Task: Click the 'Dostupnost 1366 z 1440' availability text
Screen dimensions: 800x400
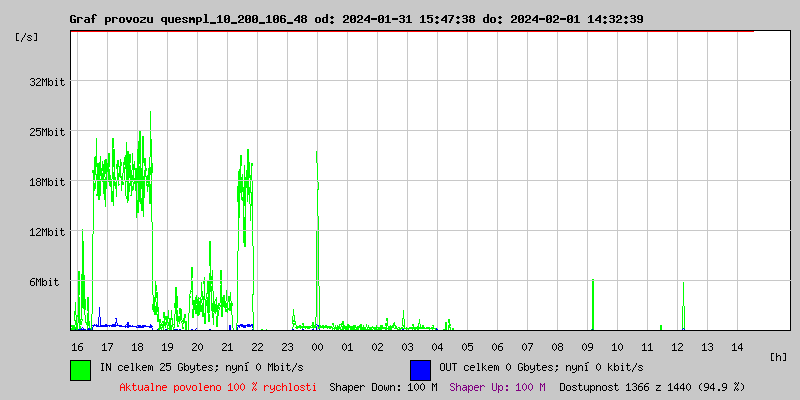Action: pyautogui.click(x=652, y=387)
